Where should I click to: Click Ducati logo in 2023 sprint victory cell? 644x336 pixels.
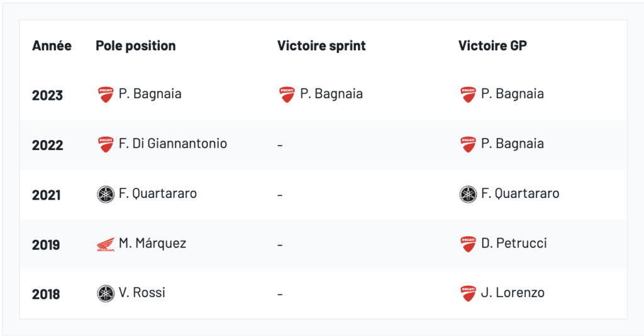pos(287,95)
